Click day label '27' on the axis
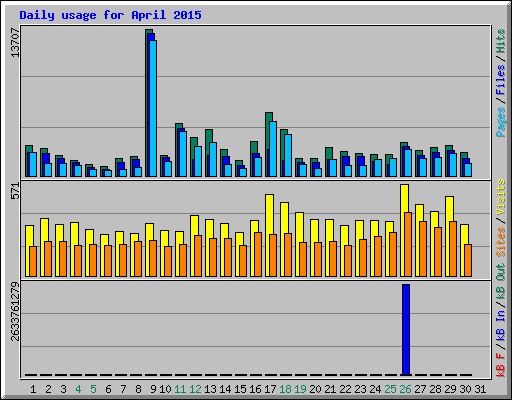 (x=420, y=389)
